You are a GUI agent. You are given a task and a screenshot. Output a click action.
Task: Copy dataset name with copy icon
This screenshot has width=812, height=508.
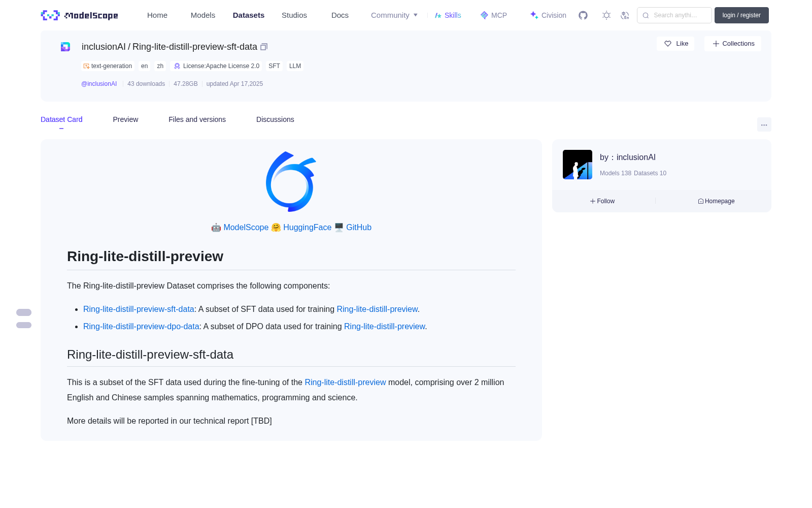pos(264,47)
